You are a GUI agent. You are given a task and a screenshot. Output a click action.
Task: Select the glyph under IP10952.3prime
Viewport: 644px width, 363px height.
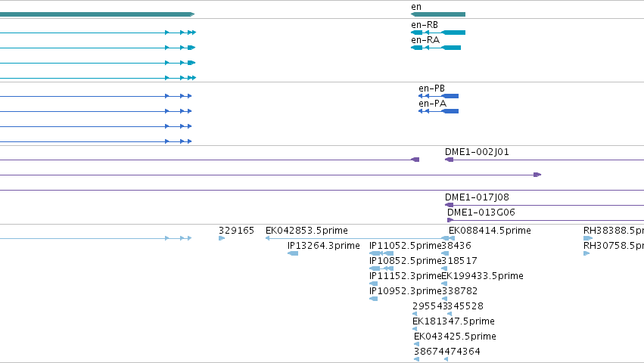[373, 299]
